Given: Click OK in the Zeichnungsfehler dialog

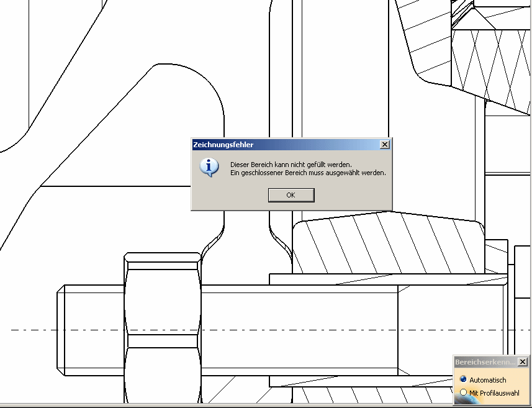Looking at the screenshot, I should (291, 195).
